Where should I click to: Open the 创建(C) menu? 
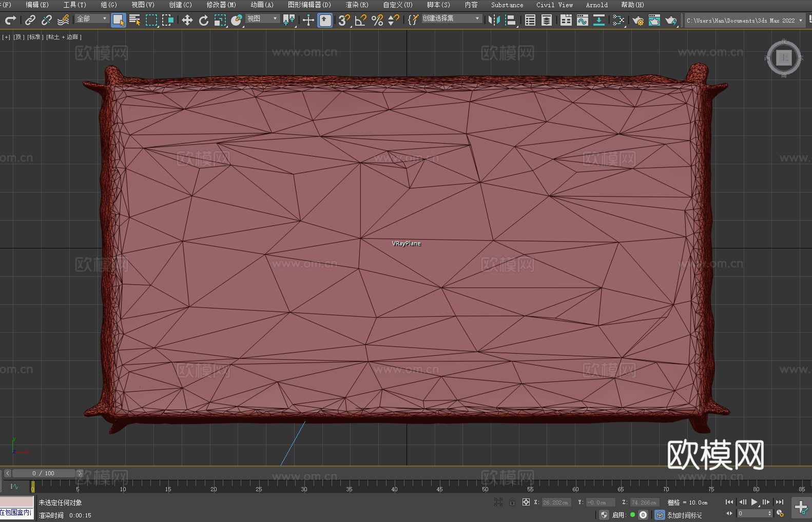(x=180, y=5)
